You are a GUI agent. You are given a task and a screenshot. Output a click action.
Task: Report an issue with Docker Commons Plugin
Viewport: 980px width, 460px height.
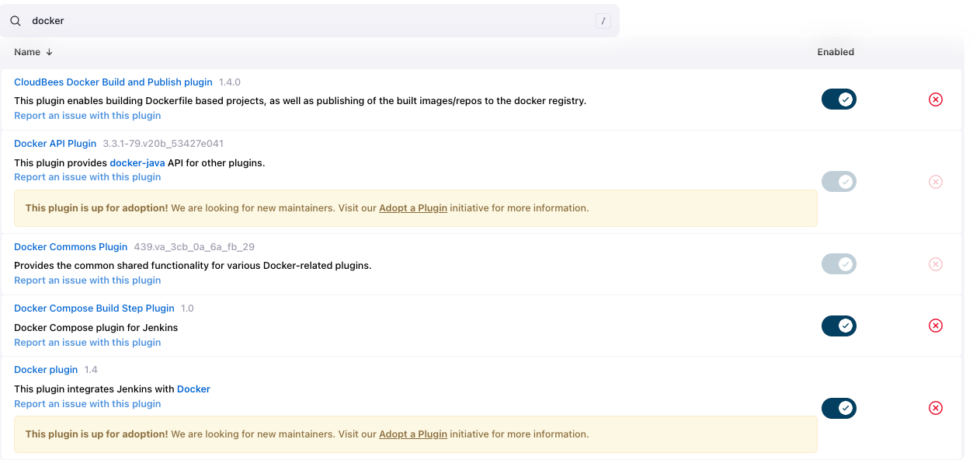pos(88,281)
